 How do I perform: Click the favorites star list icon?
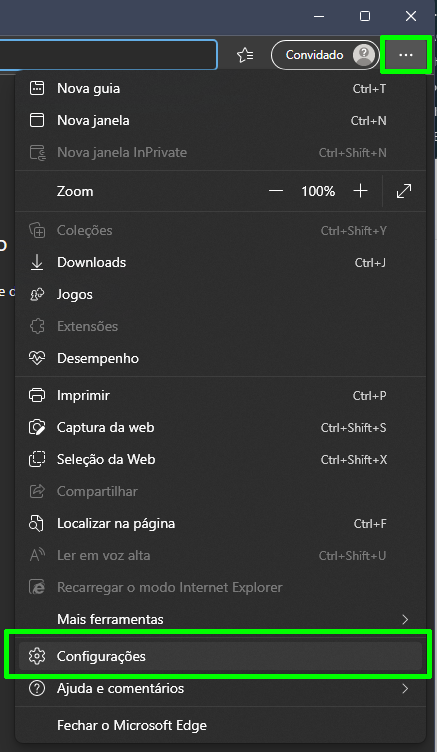click(245, 55)
